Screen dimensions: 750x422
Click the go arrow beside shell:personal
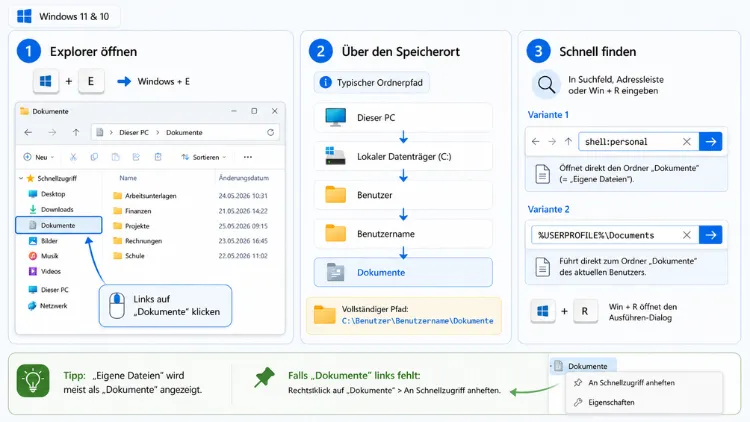click(x=710, y=142)
